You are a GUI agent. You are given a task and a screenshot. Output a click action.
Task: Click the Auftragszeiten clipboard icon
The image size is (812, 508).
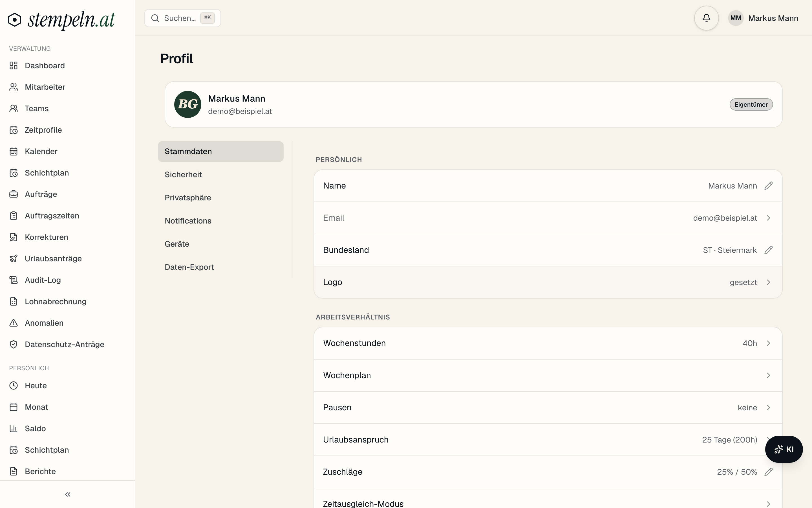click(x=14, y=216)
